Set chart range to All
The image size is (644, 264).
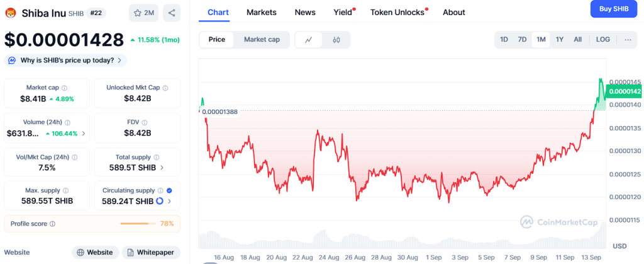pos(577,40)
